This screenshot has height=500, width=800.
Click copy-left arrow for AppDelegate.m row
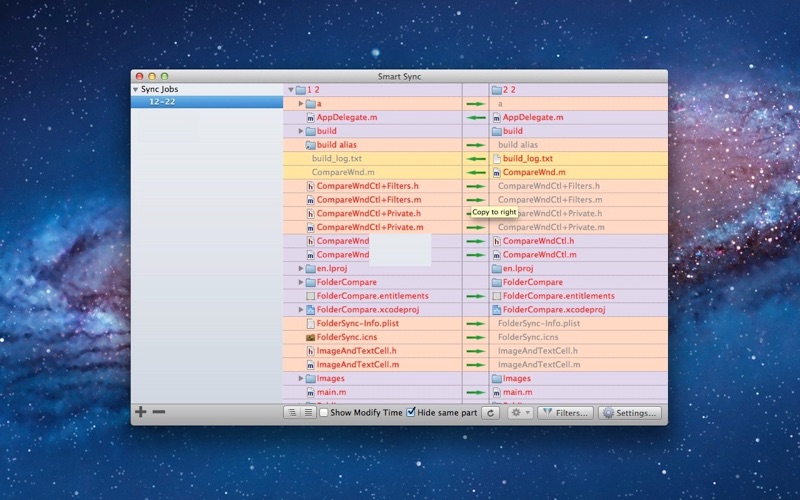475,117
